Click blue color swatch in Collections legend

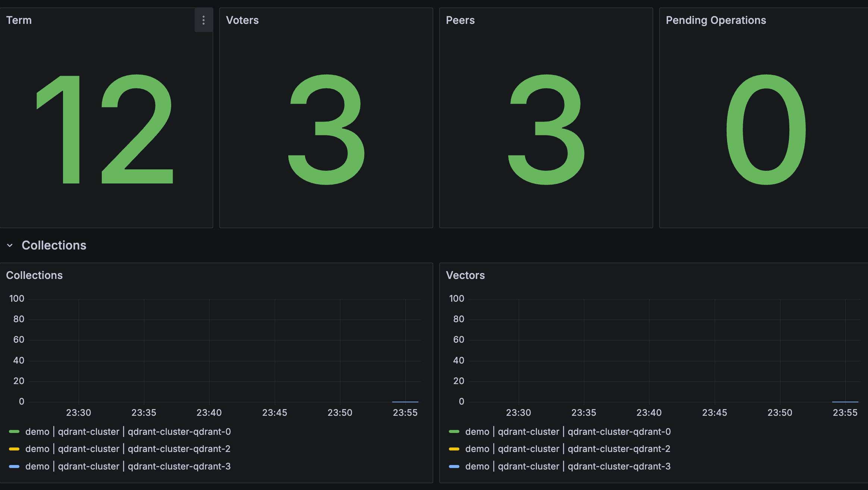click(14, 467)
